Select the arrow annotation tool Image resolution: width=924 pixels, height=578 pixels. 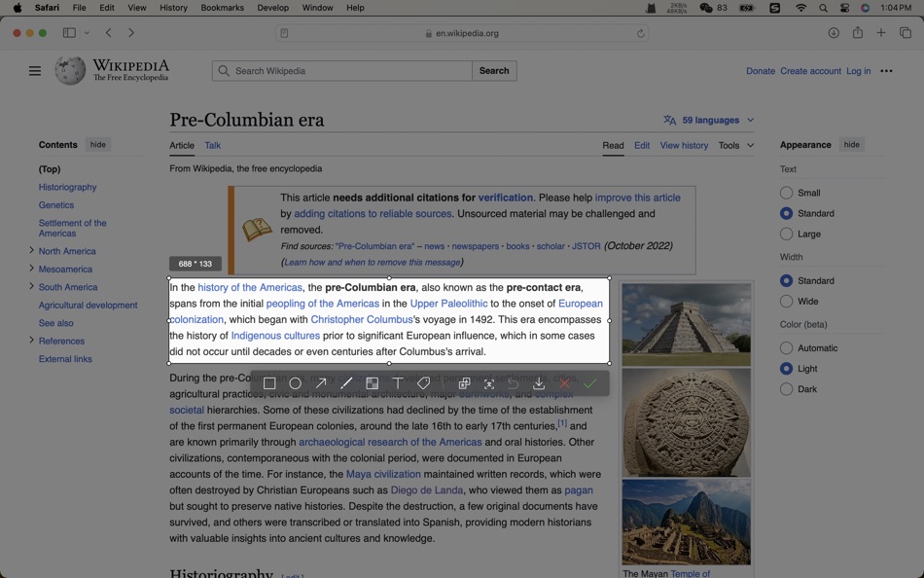coord(321,383)
